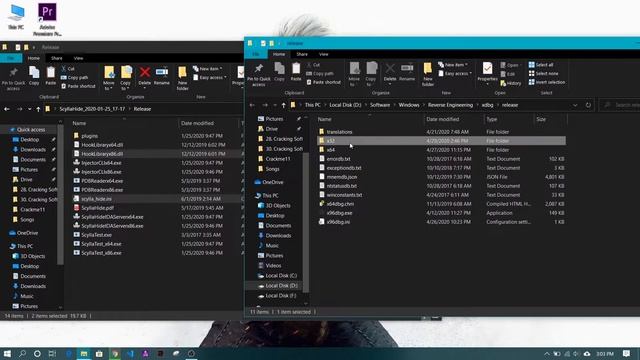
Task: Click Copy path in the ScyllaHide Release ribbon
Action: coord(74,78)
